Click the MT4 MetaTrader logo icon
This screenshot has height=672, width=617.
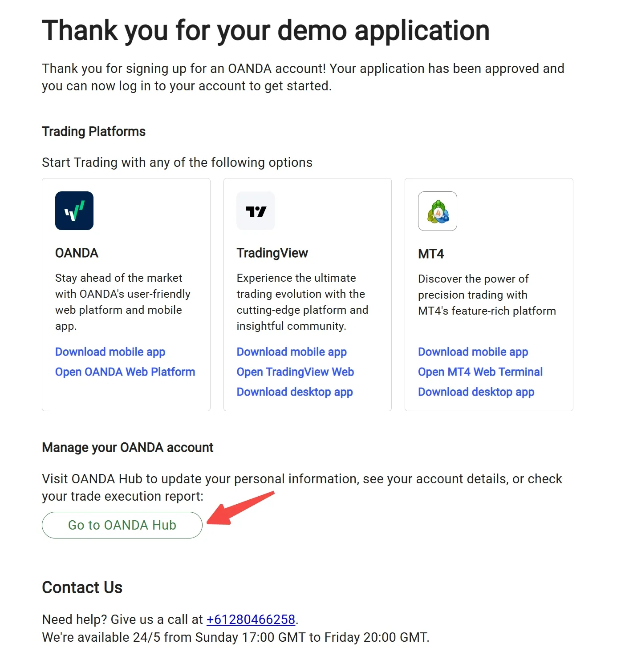(438, 211)
